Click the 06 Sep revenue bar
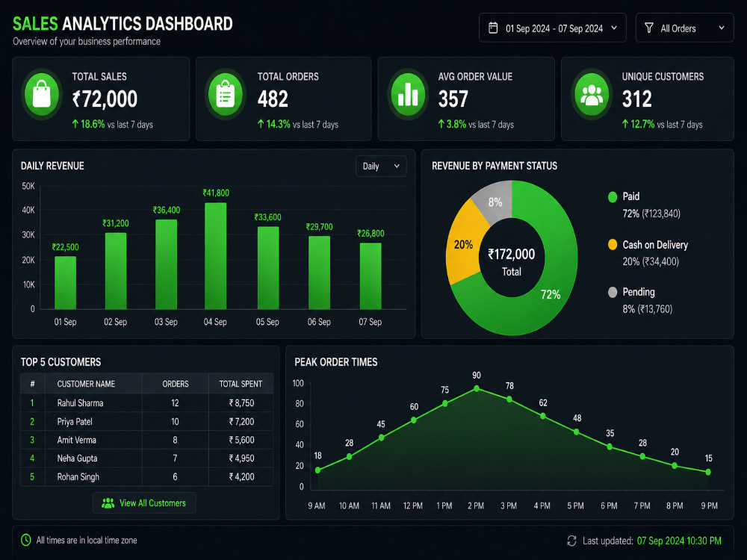This screenshot has height=560, width=747. pos(319,273)
